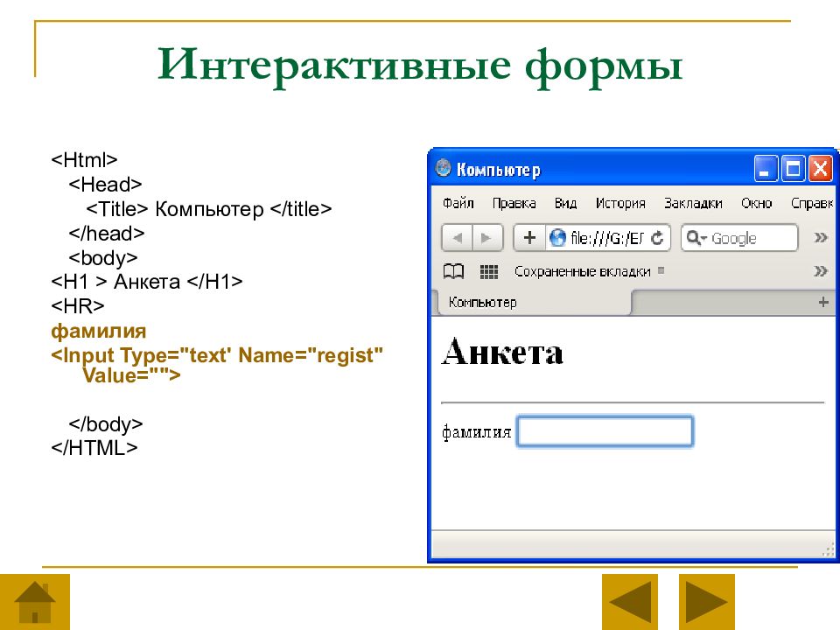Go to the home slide button
The height and width of the screenshot is (630, 840).
tap(35, 602)
